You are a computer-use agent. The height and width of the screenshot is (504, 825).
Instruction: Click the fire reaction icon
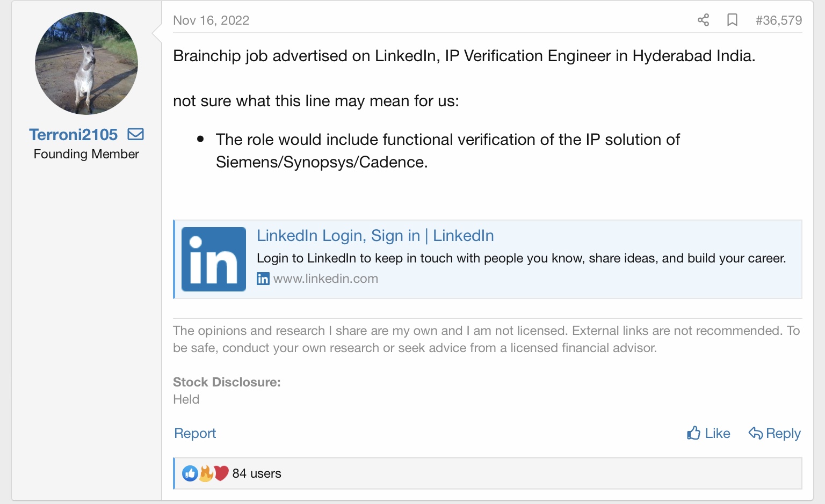coord(206,473)
